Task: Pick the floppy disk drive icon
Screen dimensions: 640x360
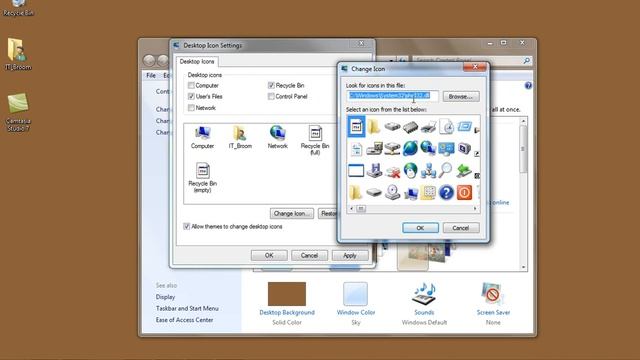Action: coord(374,170)
